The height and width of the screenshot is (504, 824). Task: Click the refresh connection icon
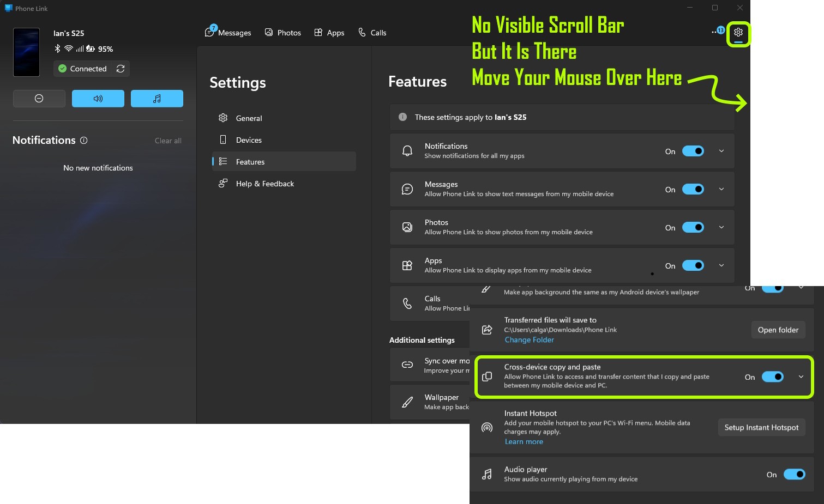[x=121, y=69]
